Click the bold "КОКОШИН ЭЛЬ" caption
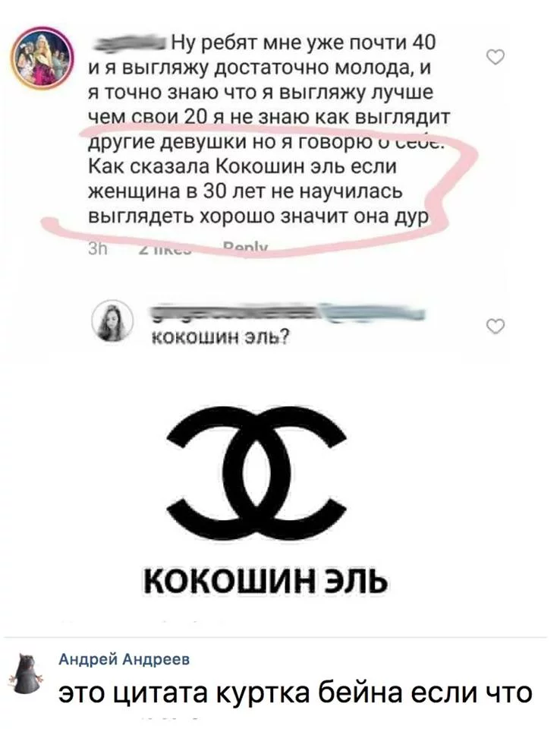Viewport: 560px width, 729px height. (x=266, y=581)
